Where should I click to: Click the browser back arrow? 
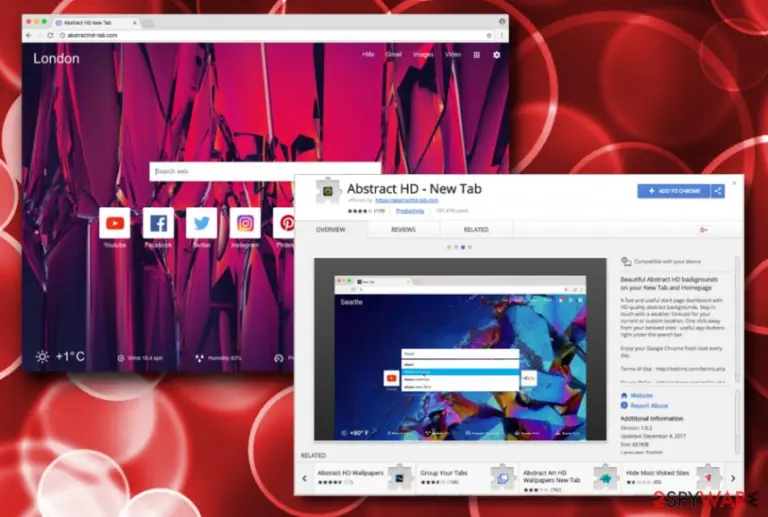[29, 35]
